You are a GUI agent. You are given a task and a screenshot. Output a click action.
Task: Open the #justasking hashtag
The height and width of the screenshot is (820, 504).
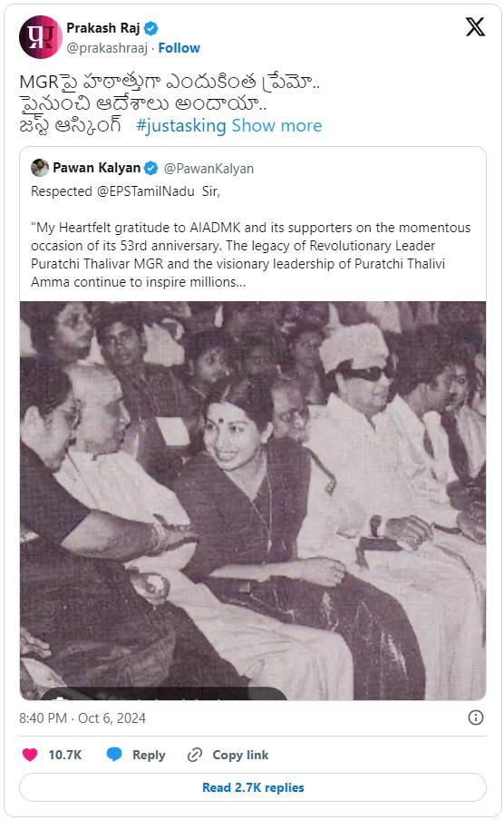coord(181,126)
